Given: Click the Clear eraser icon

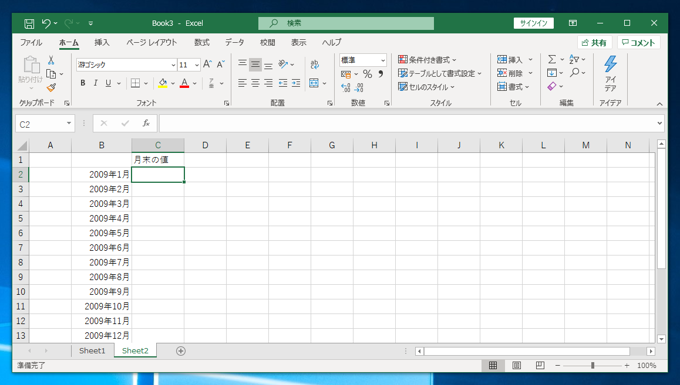Looking at the screenshot, I should point(552,86).
